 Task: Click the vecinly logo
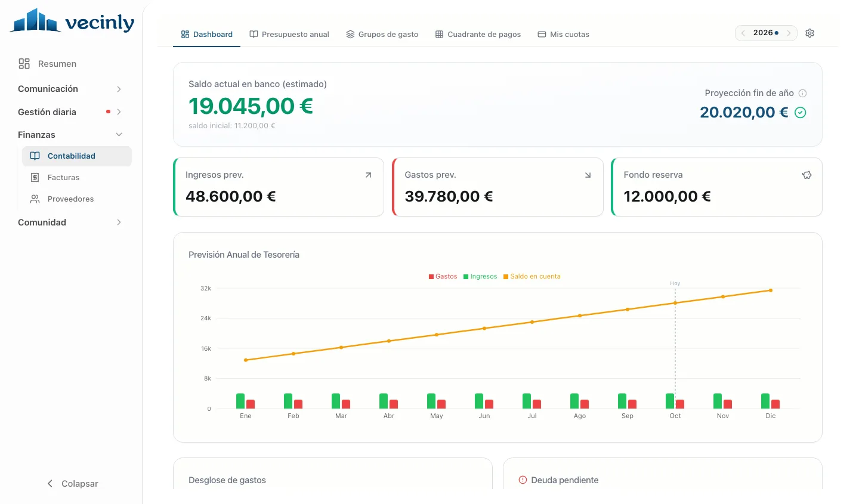click(72, 21)
